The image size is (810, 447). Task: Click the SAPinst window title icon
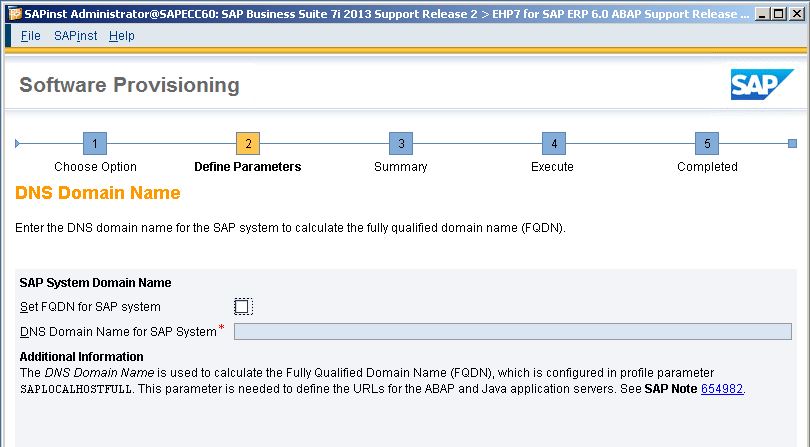click(x=15, y=13)
